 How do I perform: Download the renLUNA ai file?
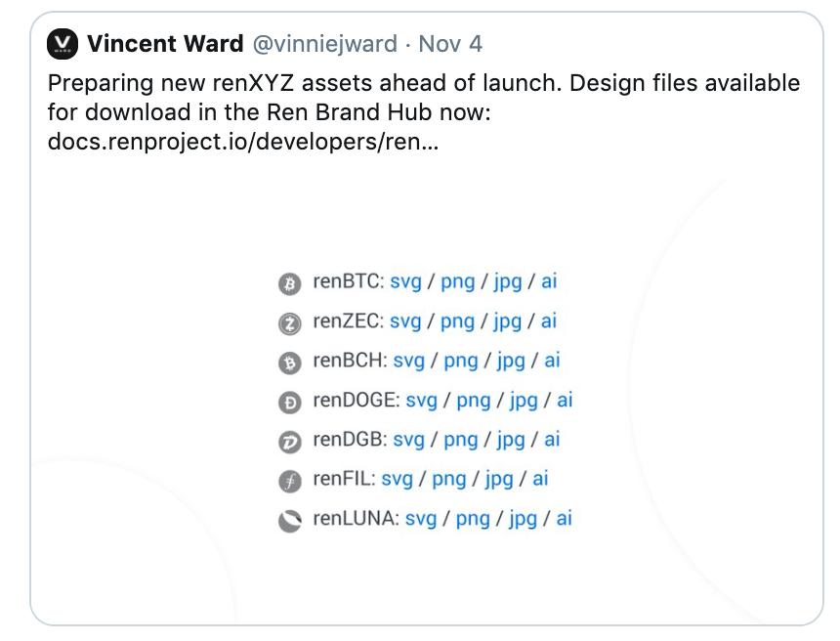(x=565, y=519)
